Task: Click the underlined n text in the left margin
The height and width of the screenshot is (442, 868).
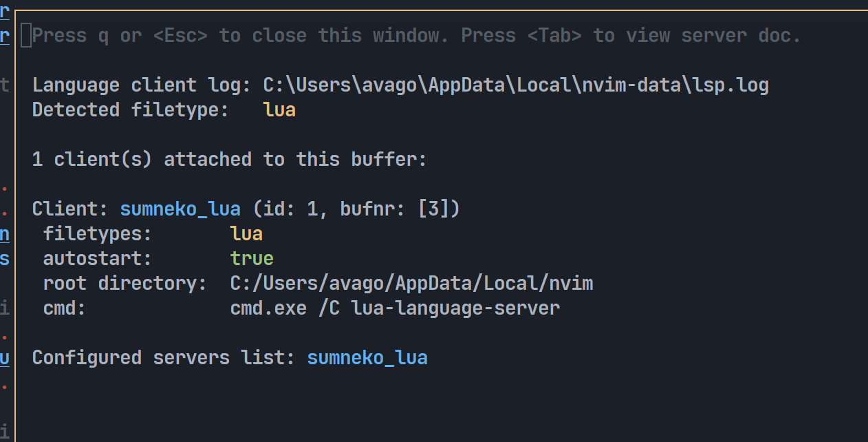Action: click(x=4, y=233)
